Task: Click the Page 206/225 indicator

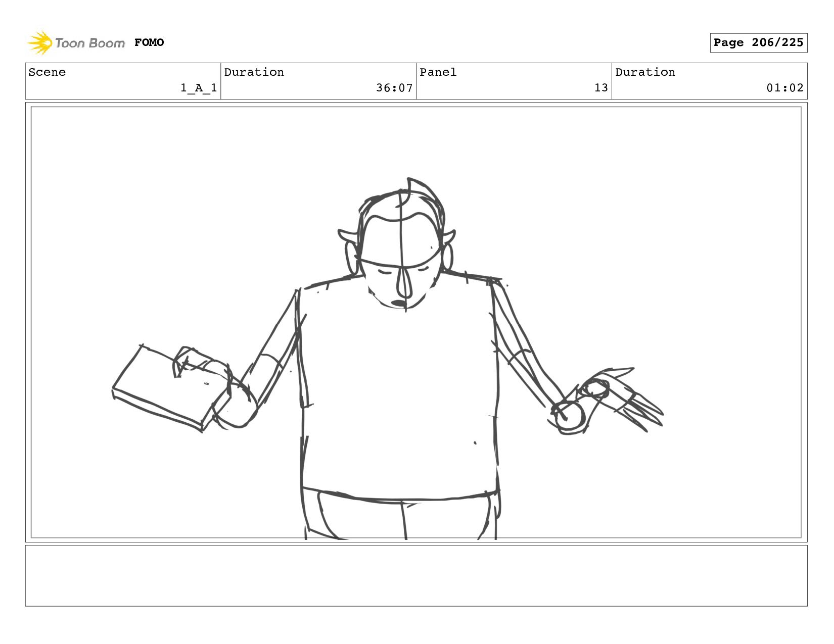Action: tap(758, 42)
